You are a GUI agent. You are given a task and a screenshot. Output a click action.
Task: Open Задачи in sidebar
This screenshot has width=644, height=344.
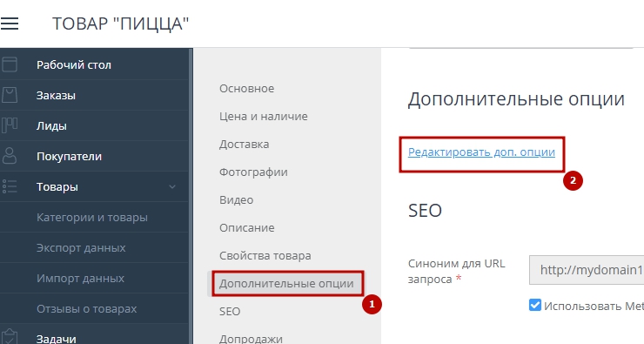pyautogui.click(x=57, y=339)
